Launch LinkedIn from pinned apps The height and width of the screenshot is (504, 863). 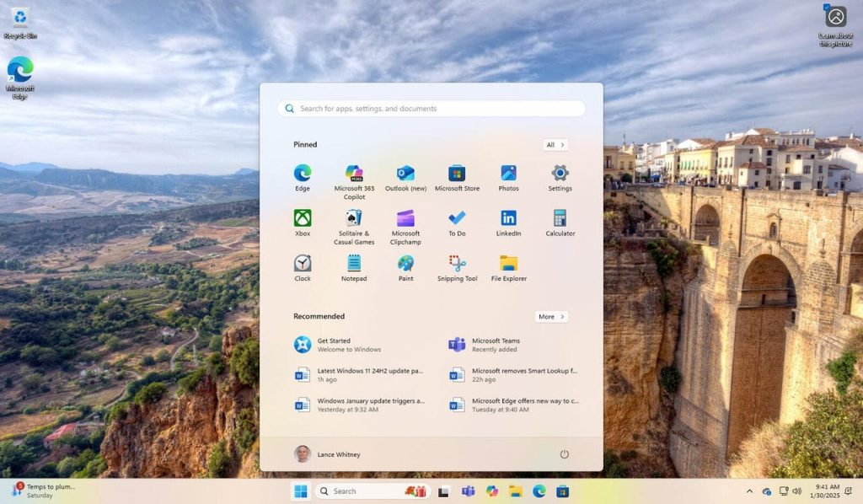click(508, 217)
